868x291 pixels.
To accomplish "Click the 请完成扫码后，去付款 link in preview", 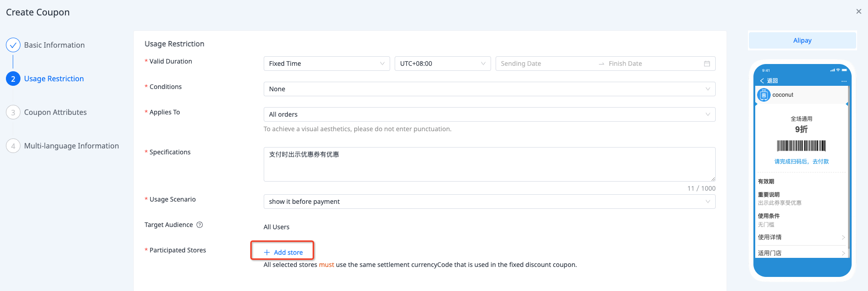I will (801, 162).
